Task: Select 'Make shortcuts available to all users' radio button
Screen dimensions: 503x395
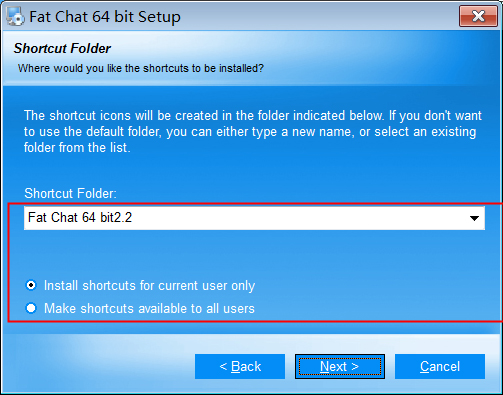Action: coord(31,308)
